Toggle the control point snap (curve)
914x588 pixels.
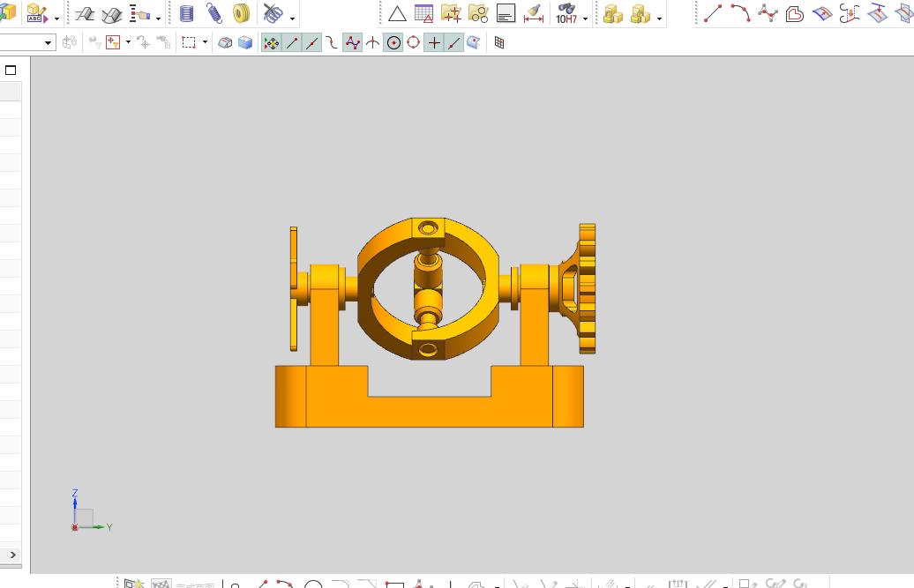(333, 43)
